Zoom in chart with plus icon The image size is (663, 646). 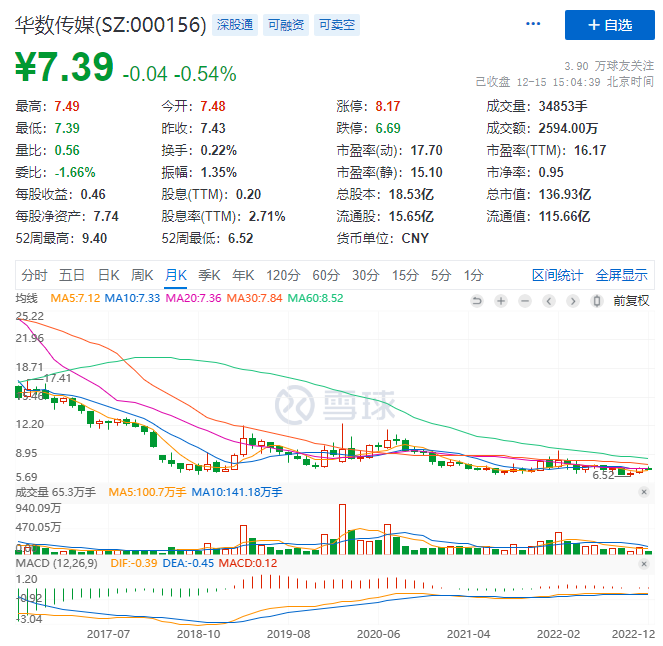point(501,301)
